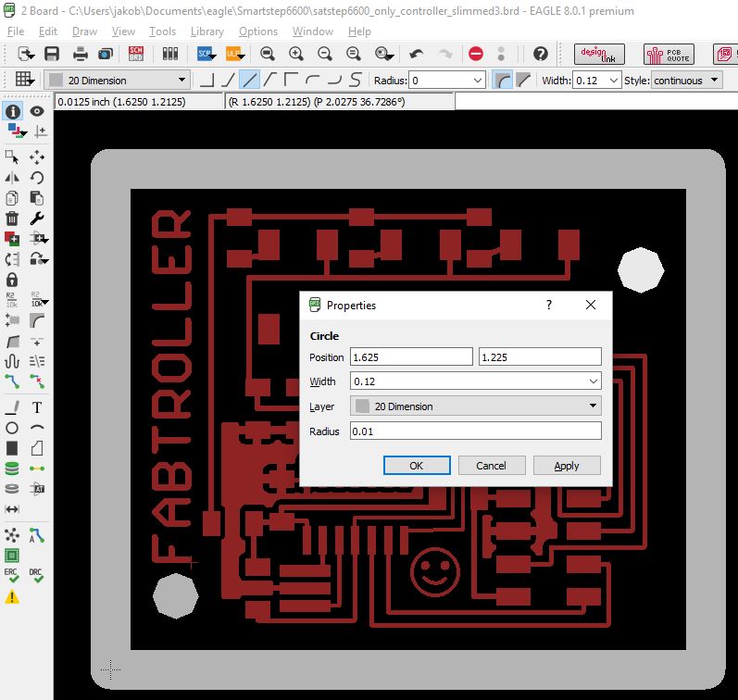Open the Edit menu
Viewport: 738px width, 700px height.
[47, 31]
